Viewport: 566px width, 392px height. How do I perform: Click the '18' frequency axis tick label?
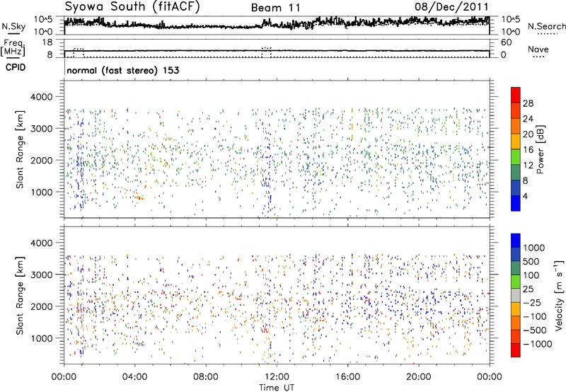pyautogui.click(x=47, y=42)
